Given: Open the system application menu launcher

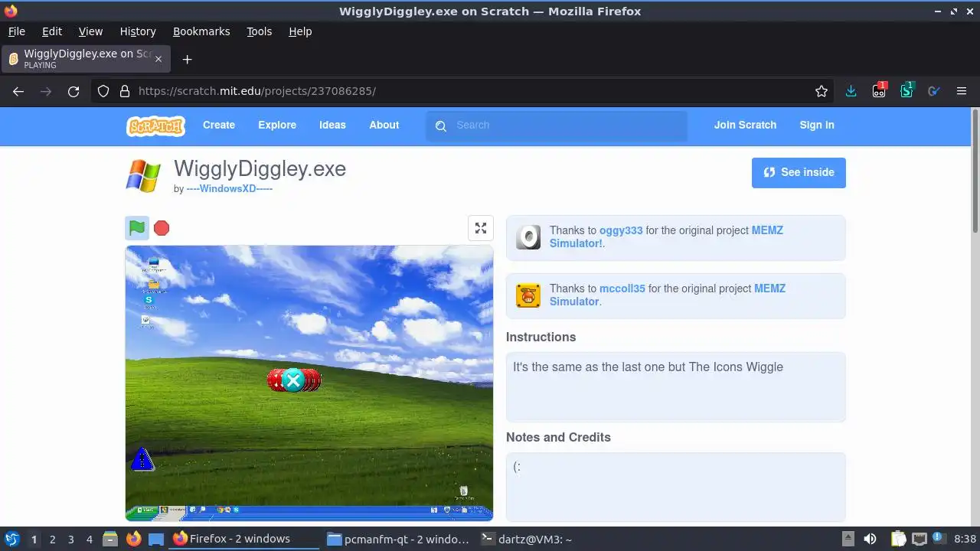Looking at the screenshot, I should coord(11,540).
